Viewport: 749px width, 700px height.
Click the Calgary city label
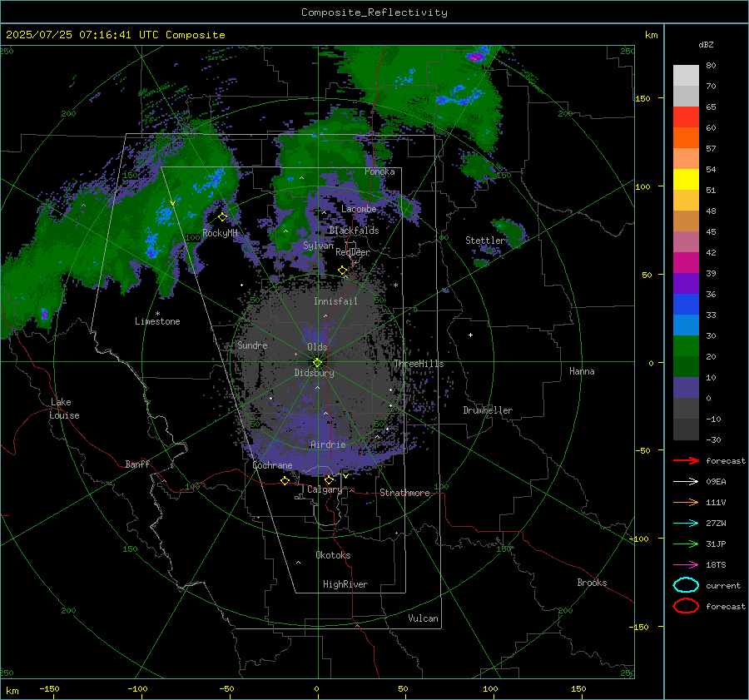click(x=325, y=489)
